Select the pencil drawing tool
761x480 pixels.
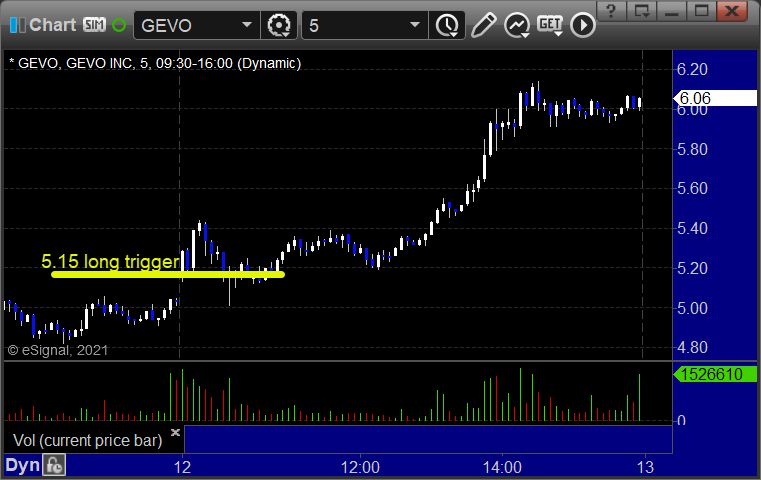pyautogui.click(x=483, y=25)
